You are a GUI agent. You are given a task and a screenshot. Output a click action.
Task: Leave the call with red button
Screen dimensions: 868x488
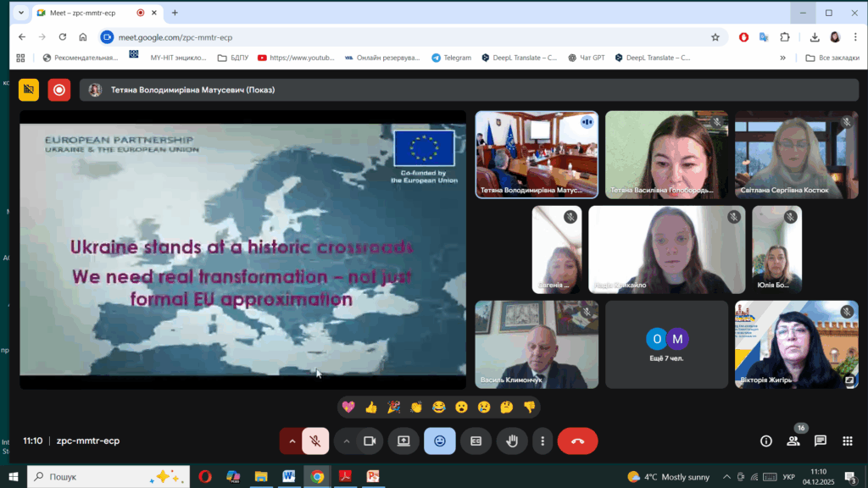[577, 441]
